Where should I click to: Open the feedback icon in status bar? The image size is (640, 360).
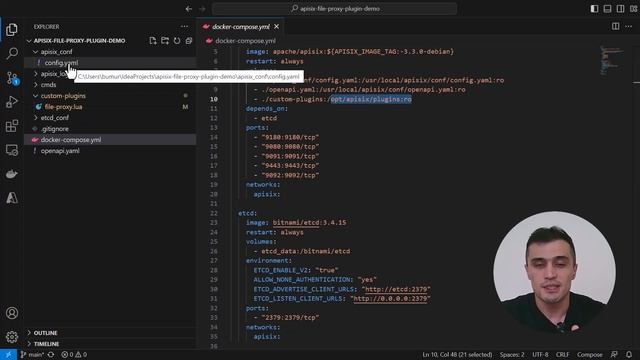coord(614,355)
